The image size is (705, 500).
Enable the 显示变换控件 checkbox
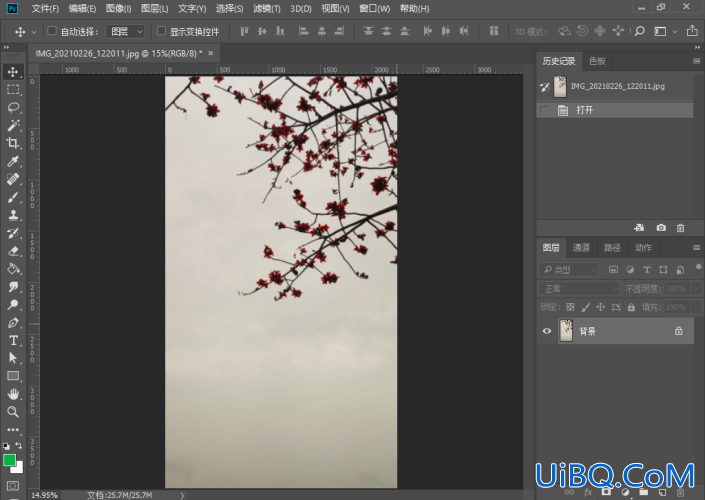pyautogui.click(x=161, y=31)
